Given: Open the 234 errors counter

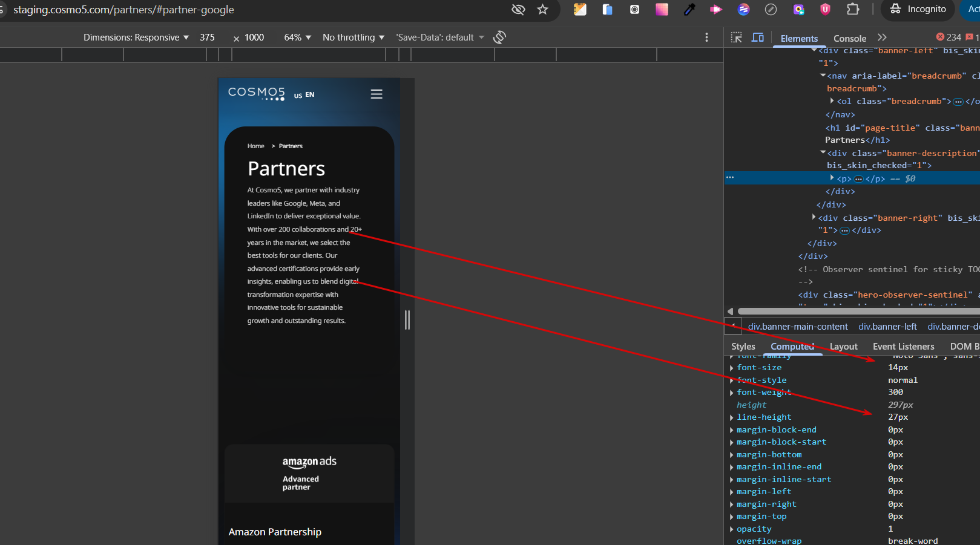Looking at the screenshot, I should [x=949, y=38].
